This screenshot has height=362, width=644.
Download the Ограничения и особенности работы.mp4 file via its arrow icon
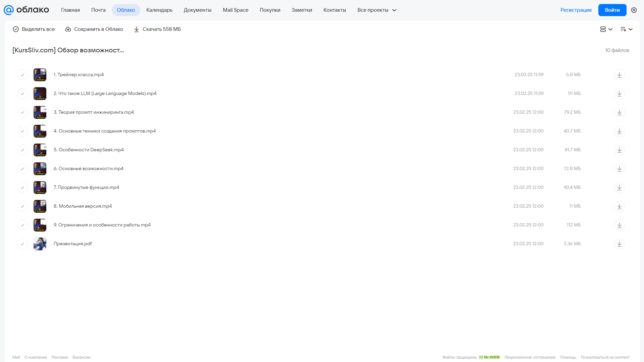coord(619,225)
